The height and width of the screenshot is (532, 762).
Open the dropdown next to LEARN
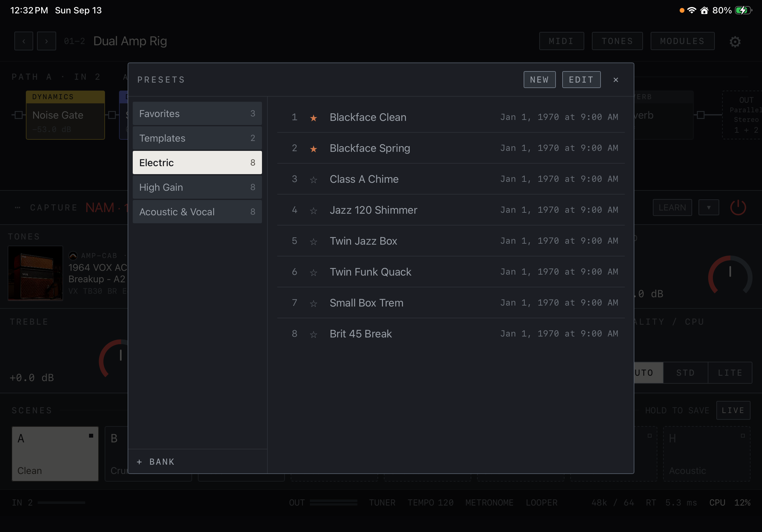[709, 208]
